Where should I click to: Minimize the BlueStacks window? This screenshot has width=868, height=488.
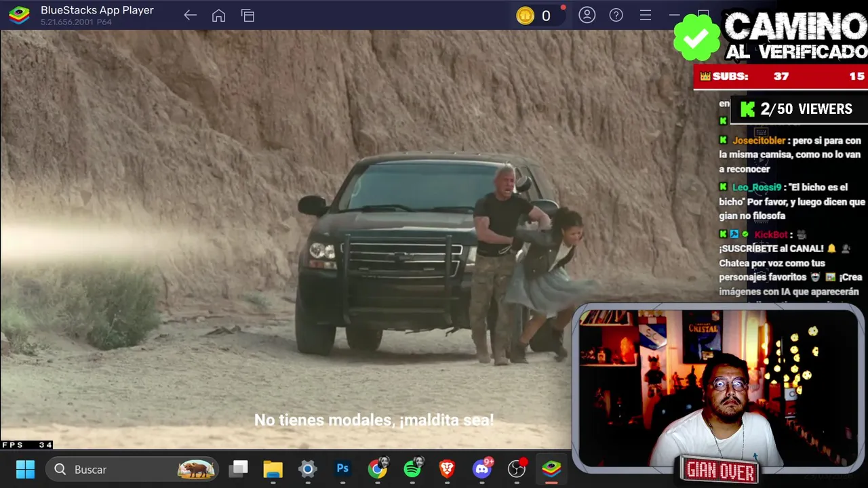[674, 15]
